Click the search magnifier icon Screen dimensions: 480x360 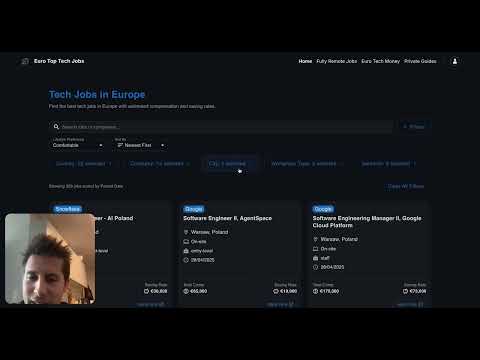(56, 127)
